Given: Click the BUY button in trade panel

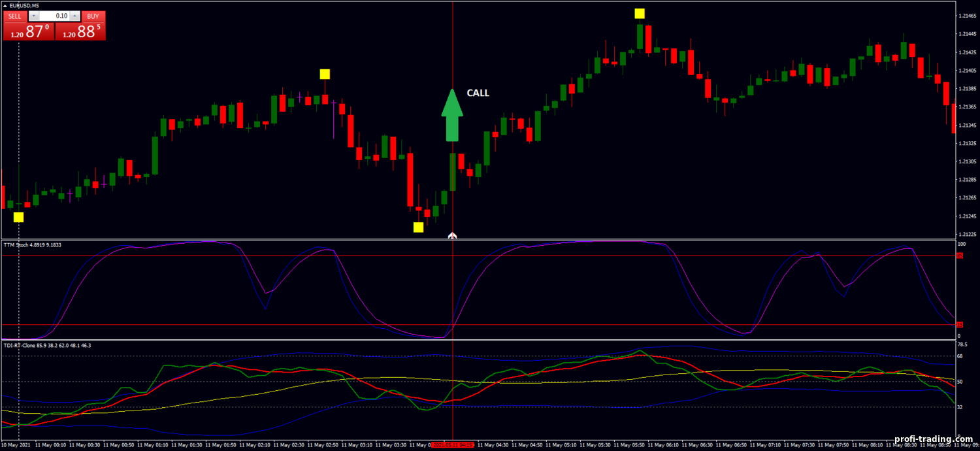Looking at the screenshot, I should click(x=93, y=16).
